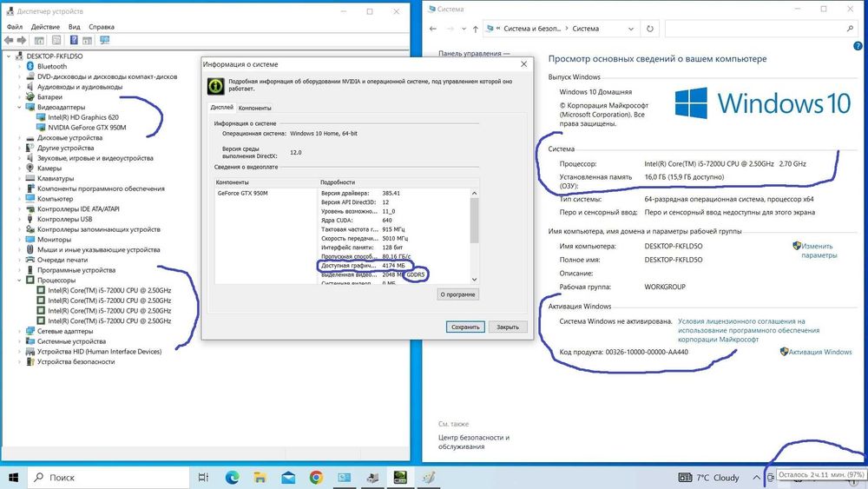The image size is (868, 489).
Task: Select the Клавиатуры category
Action: [x=56, y=178]
